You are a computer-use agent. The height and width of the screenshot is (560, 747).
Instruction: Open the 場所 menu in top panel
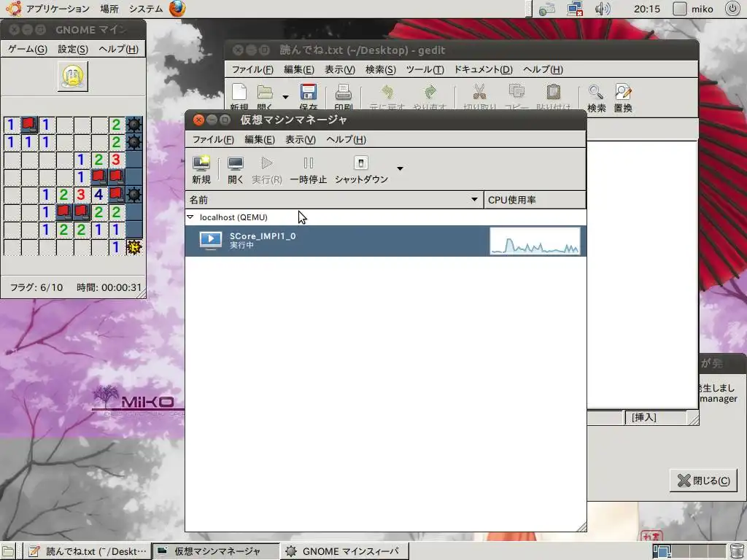tap(109, 9)
